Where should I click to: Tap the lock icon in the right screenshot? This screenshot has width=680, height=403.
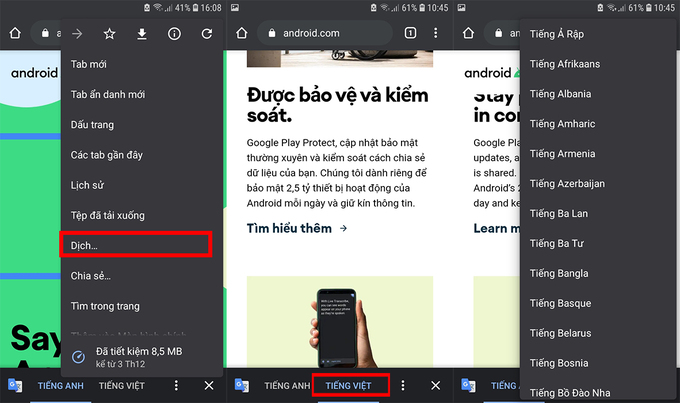tap(499, 33)
